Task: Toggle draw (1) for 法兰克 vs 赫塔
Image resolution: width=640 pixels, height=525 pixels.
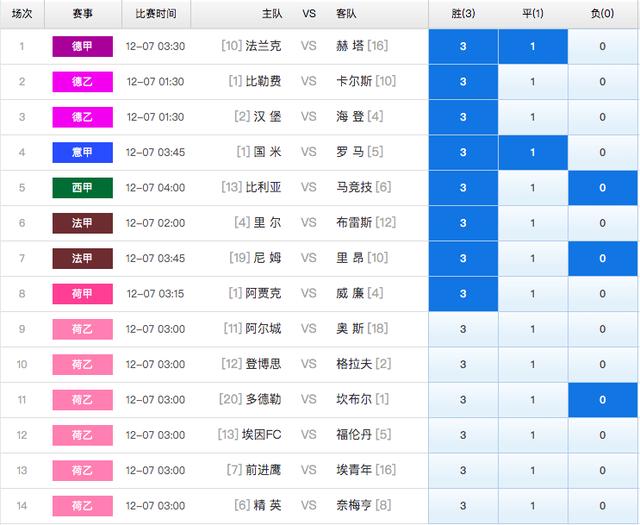Action: tap(533, 47)
